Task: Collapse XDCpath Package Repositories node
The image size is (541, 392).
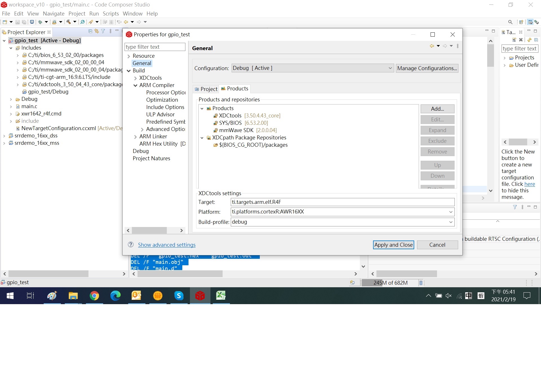Action: click(202, 138)
